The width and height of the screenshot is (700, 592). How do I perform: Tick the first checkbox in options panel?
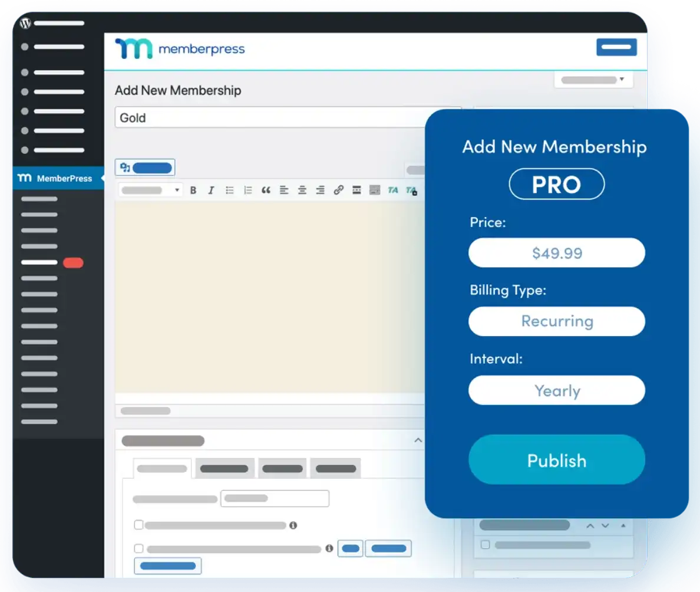tap(139, 525)
